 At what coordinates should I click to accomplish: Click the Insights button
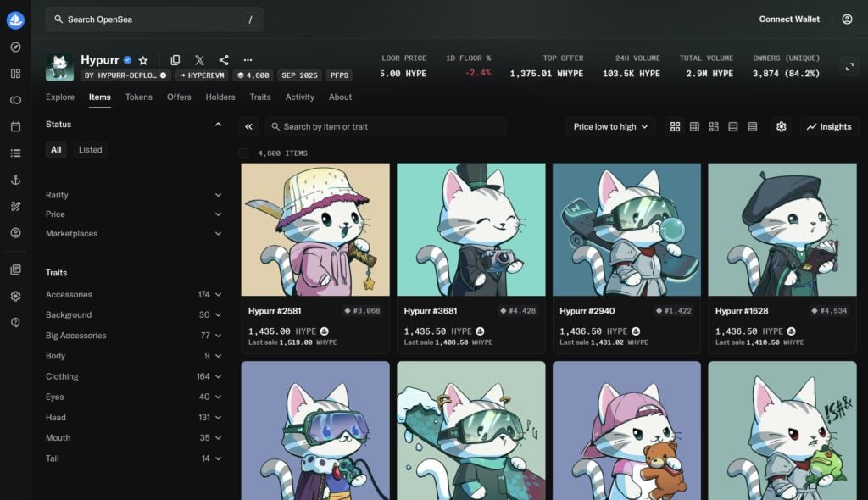[829, 127]
